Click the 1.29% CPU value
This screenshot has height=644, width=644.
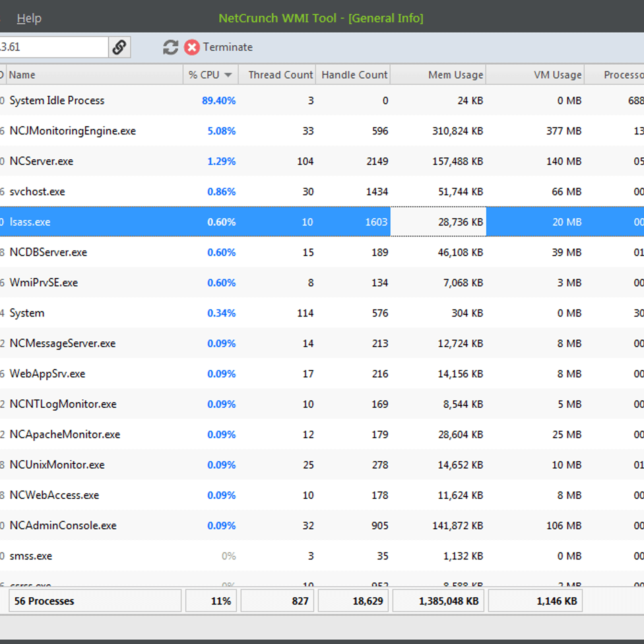point(221,161)
